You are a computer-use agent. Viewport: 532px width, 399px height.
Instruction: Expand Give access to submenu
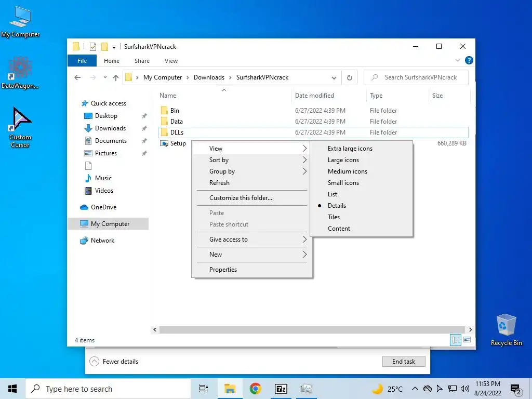[x=252, y=239]
